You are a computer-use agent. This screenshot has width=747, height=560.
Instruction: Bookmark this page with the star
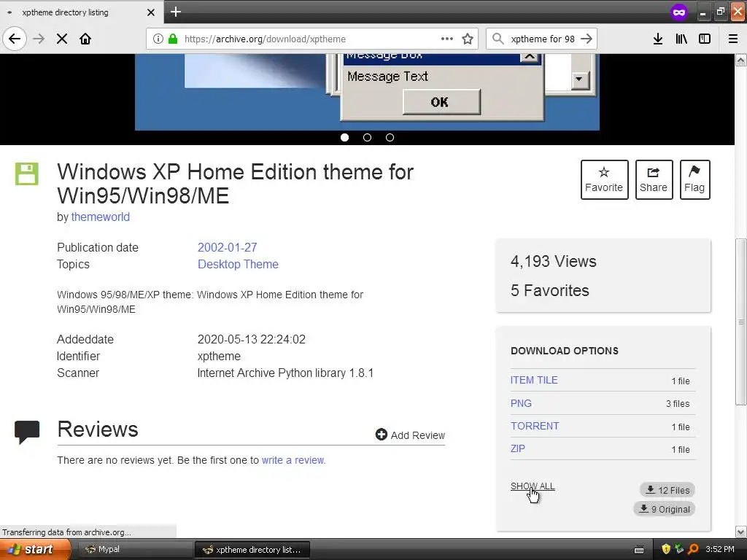tap(468, 39)
